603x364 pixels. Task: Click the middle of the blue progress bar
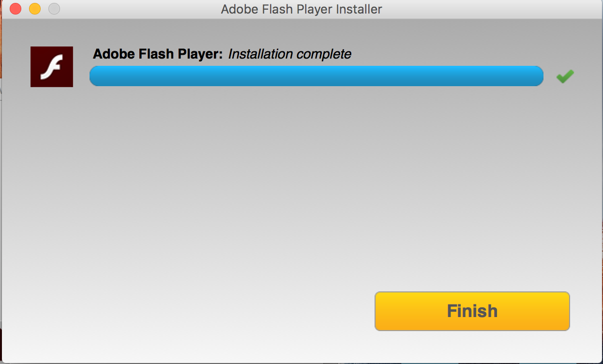[x=317, y=76]
